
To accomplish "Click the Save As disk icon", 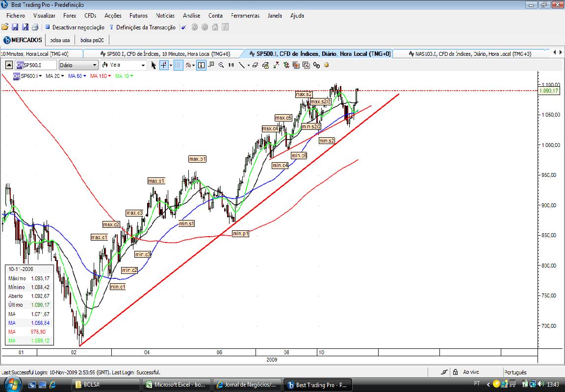I will (25, 27).
